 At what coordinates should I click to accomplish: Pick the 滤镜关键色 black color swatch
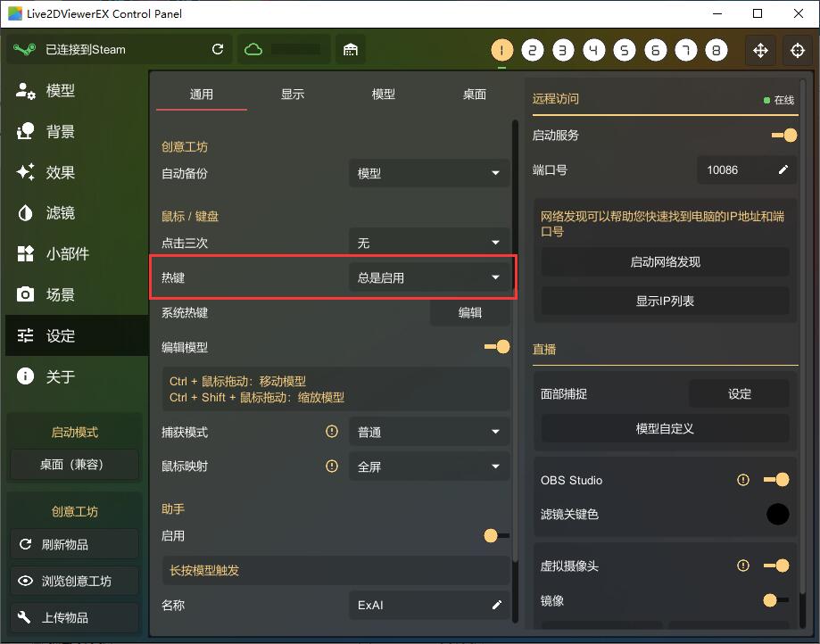778,514
